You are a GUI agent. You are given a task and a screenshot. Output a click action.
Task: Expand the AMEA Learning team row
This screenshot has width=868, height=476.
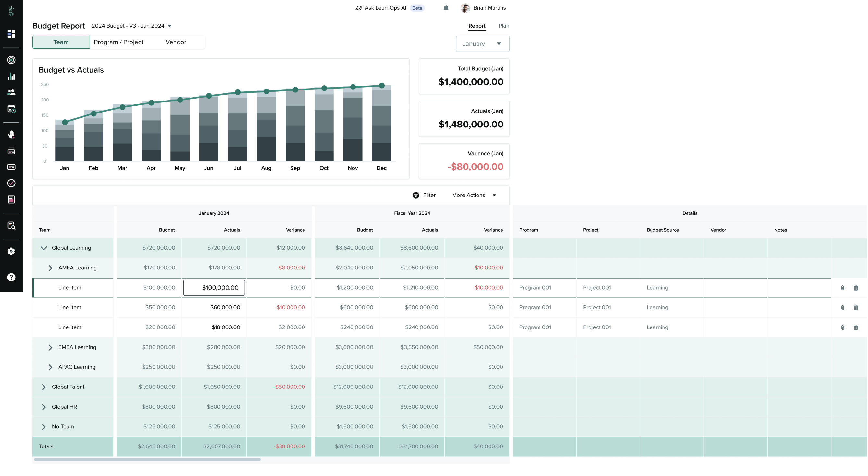click(x=50, y=267)
